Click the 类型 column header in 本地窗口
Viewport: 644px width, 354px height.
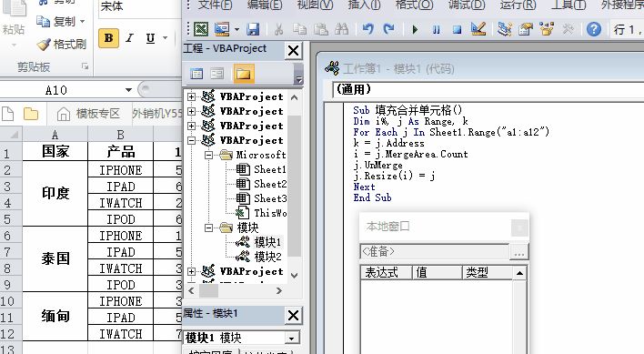pyautogui.click(x=488, y=272)
